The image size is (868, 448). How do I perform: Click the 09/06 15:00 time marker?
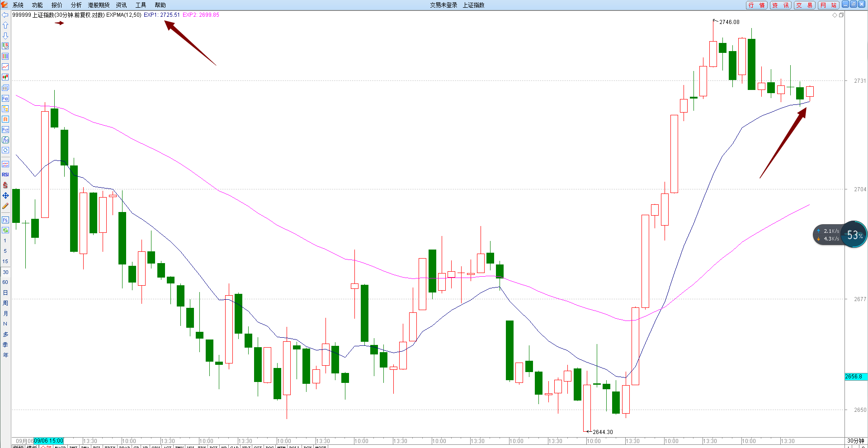pos(49,441)
